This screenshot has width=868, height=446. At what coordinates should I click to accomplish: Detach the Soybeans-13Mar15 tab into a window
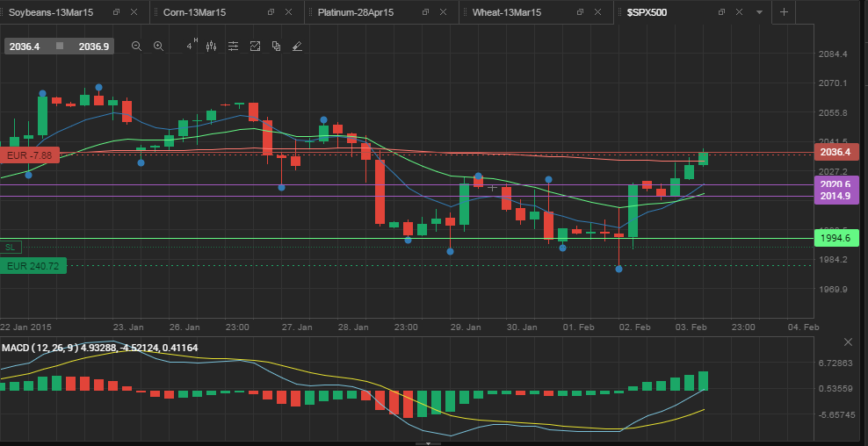(x=116, y=12)
